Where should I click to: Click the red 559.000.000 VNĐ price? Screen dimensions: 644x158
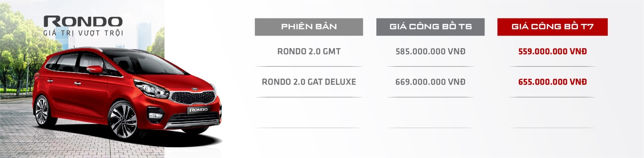[x=552, y=52]
